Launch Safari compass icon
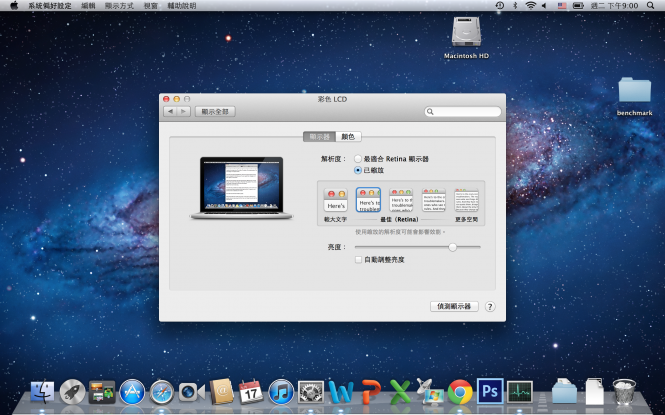This screenshot has width=665, height=415. coord(162,392)
